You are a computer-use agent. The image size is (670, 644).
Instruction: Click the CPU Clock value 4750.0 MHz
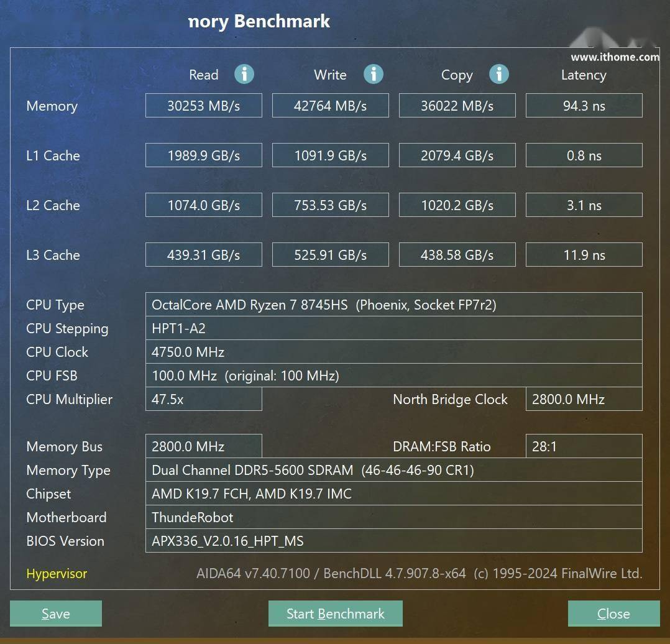[x=394, y=352]
